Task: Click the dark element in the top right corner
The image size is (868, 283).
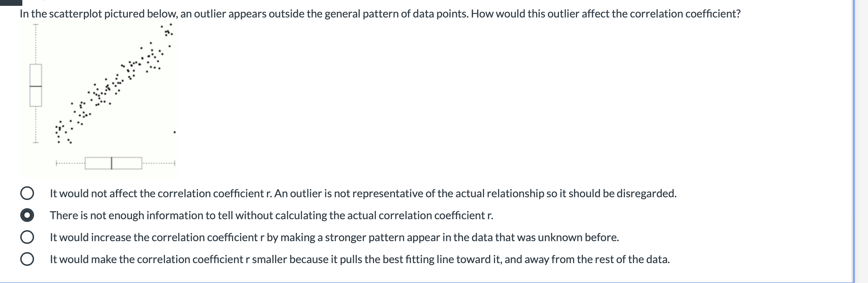Action: pyautogui.click(x=862, y=2)
